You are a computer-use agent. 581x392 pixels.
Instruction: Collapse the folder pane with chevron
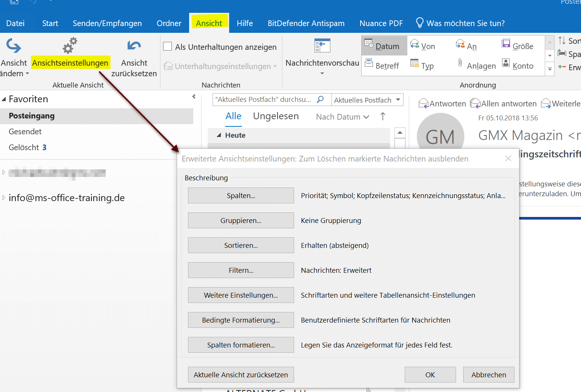pos(194,97)
